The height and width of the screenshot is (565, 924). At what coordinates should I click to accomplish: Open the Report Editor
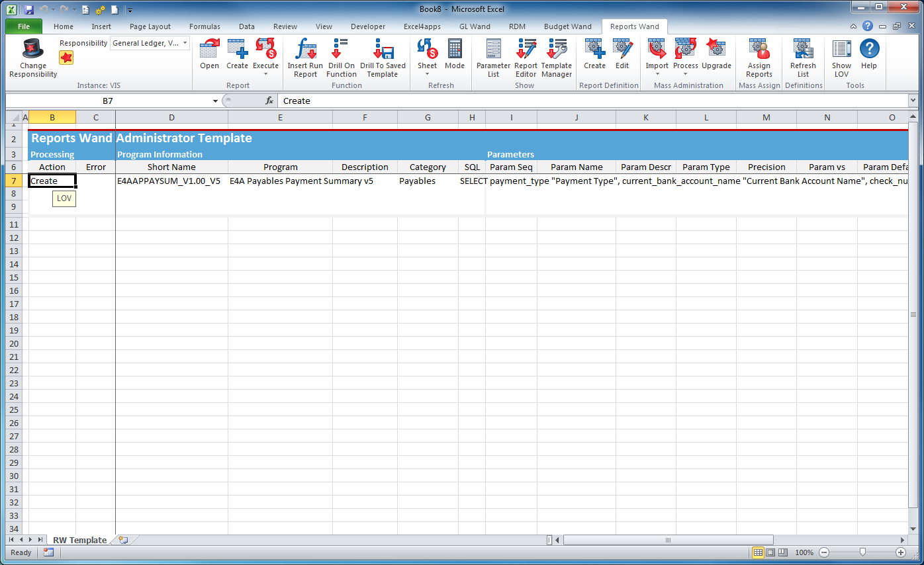click(526, 58)
